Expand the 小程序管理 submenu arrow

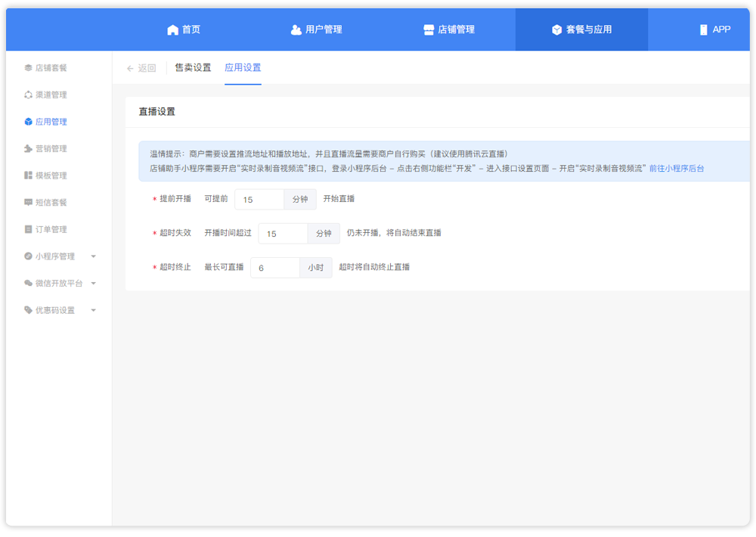point(94,256)
